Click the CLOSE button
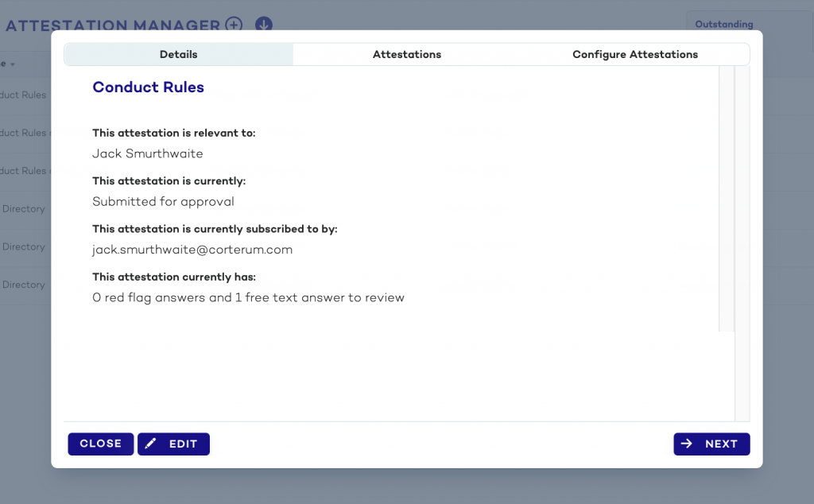Image resolution: width=814 pixels, height=504 pixels. pos(101,444)
